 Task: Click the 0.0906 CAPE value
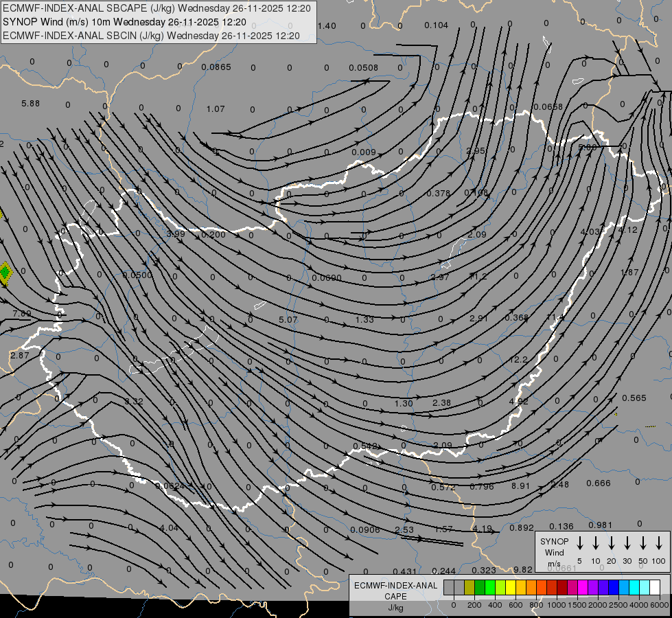pos(365,529)
